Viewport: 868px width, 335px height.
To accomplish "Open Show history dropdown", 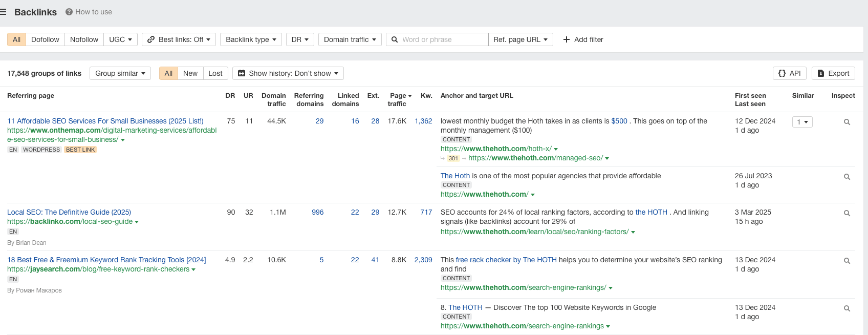I will coord(288,73).
